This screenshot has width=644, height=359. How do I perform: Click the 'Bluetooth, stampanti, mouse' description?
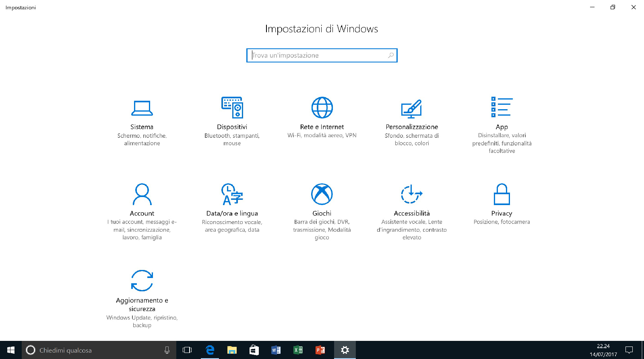pos(232,139)
